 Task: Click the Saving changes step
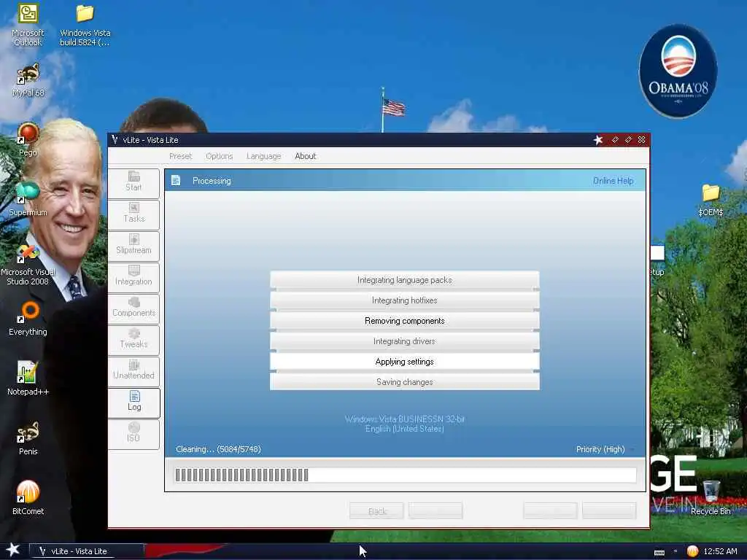[x=404, y=382]
